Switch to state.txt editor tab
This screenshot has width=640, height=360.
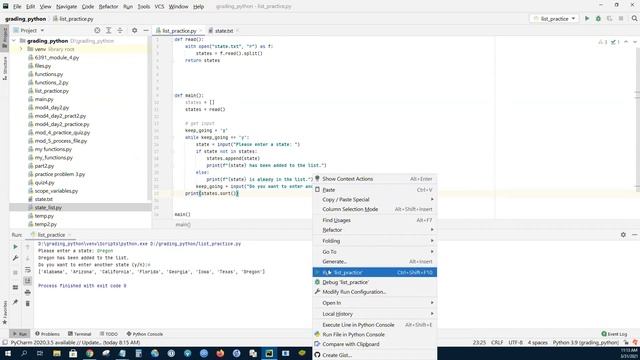click(223, 31)
